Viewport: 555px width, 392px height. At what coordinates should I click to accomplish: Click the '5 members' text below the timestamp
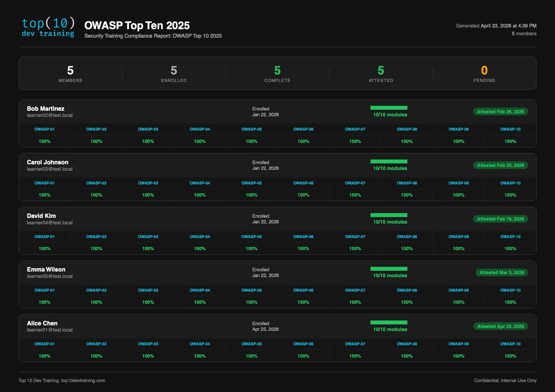(x=524, y=34)
